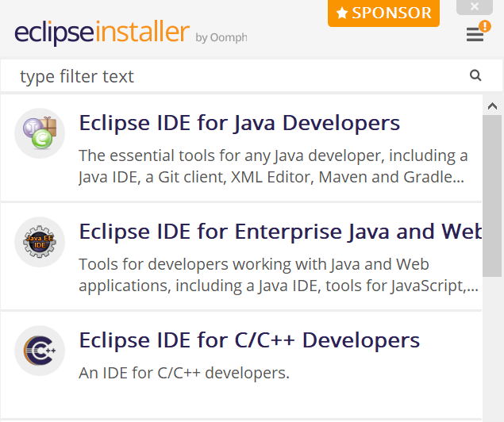The height and width of the screenshot is (422, 504).
Task: Click the vertical scrollbar thumb
Action: click(x=492, y=196)
